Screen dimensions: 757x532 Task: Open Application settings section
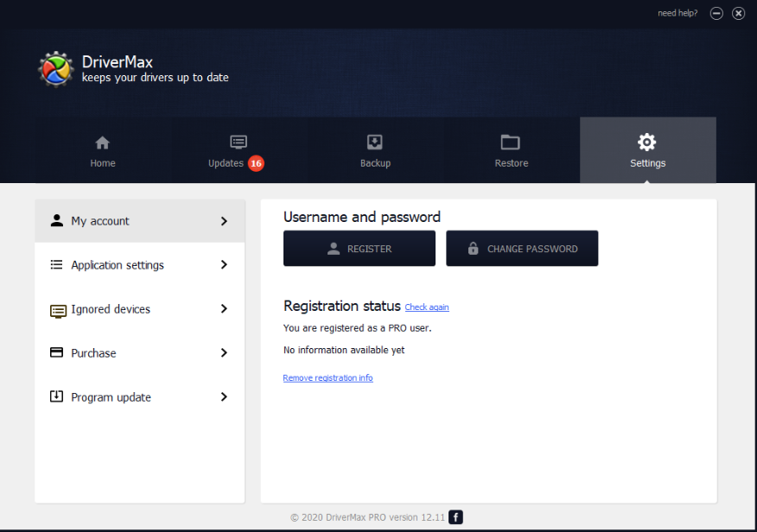pyautogui.click(x=139, y=264)
